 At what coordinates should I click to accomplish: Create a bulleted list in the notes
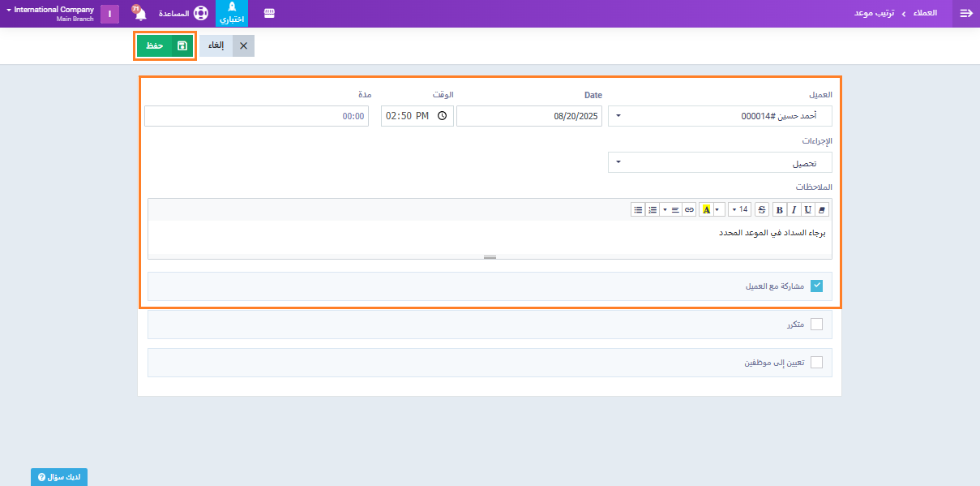[x=638, y=209]
